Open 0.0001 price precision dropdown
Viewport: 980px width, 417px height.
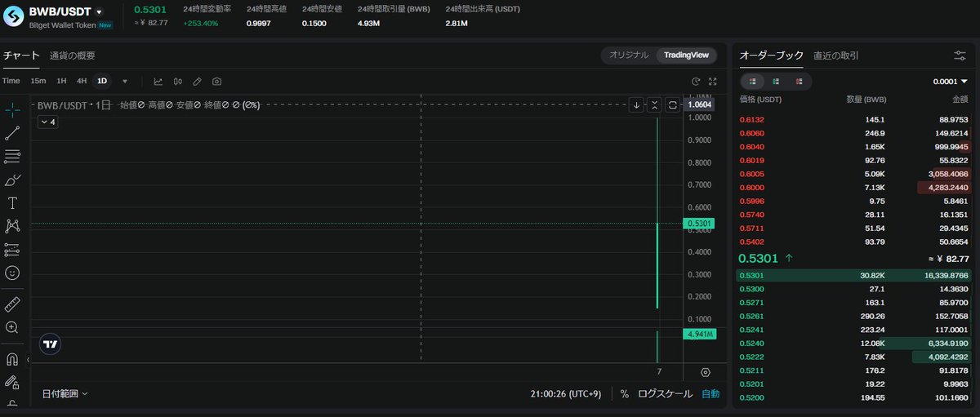[951, 82]
